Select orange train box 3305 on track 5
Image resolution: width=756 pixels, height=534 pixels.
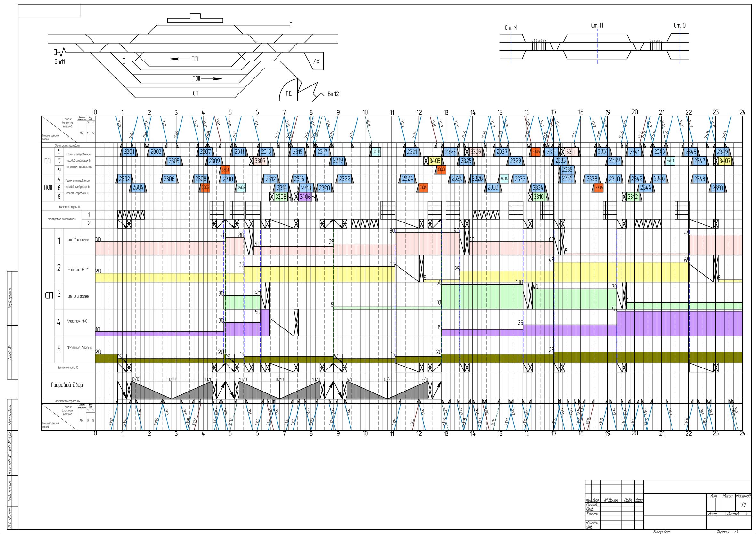coord(536,152)
